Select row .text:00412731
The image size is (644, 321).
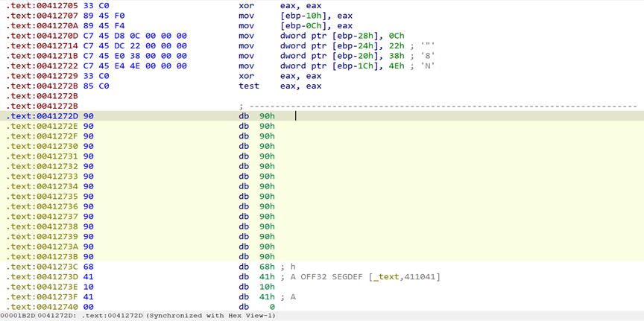pyautogui.click(x=322, y=156)
